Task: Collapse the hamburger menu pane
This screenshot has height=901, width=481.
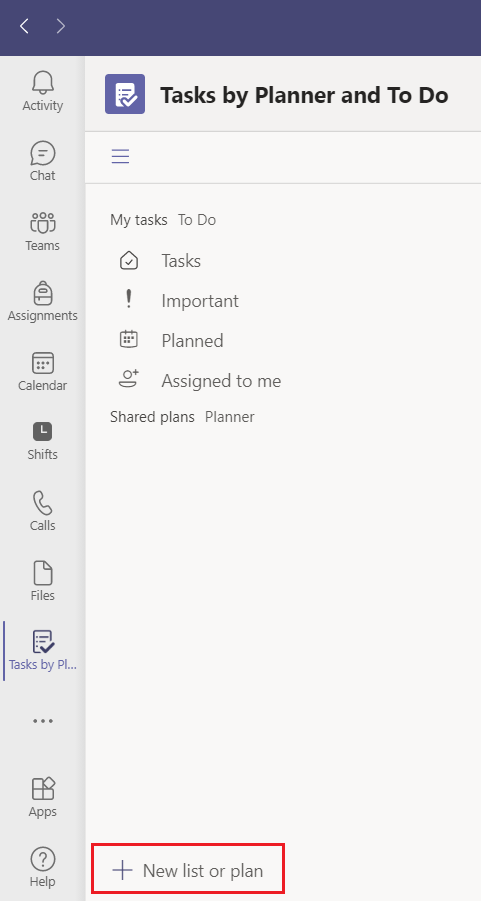Action: pos(120,156)
